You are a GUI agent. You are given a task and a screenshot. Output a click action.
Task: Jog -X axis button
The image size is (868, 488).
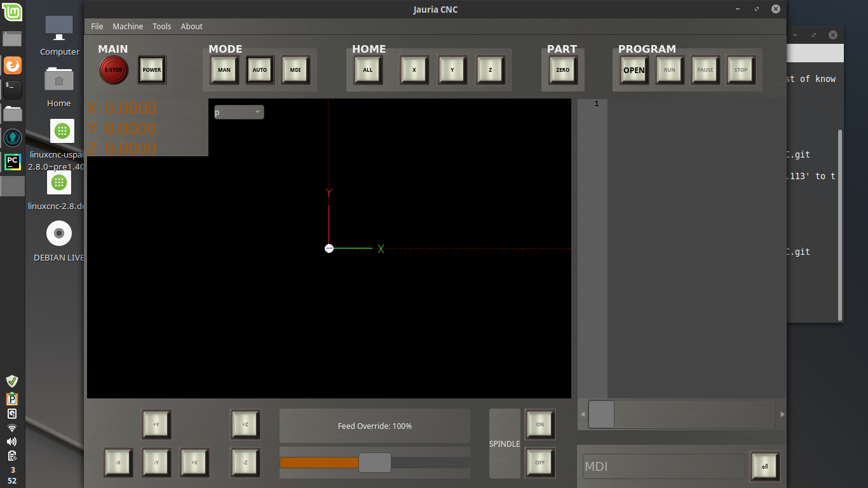[118, 463]
